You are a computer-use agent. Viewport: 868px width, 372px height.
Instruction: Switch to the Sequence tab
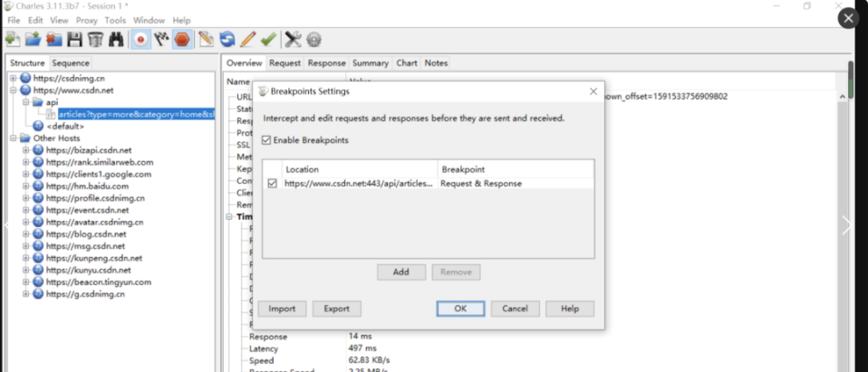coord(71,63)
